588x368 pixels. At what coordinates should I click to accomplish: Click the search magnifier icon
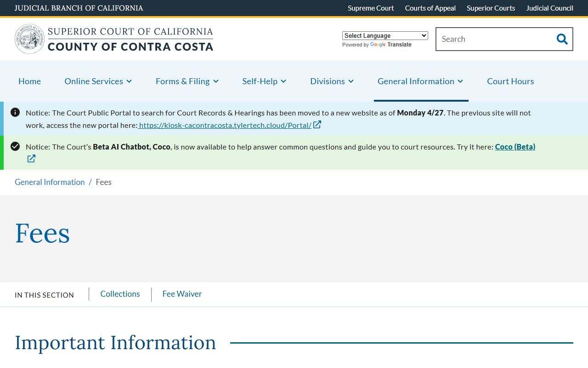(x=562, y=39)
